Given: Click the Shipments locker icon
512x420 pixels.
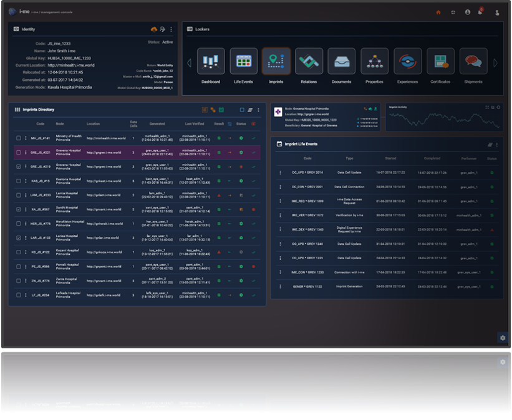Looking at the screenshot, I should pos(473,61).
